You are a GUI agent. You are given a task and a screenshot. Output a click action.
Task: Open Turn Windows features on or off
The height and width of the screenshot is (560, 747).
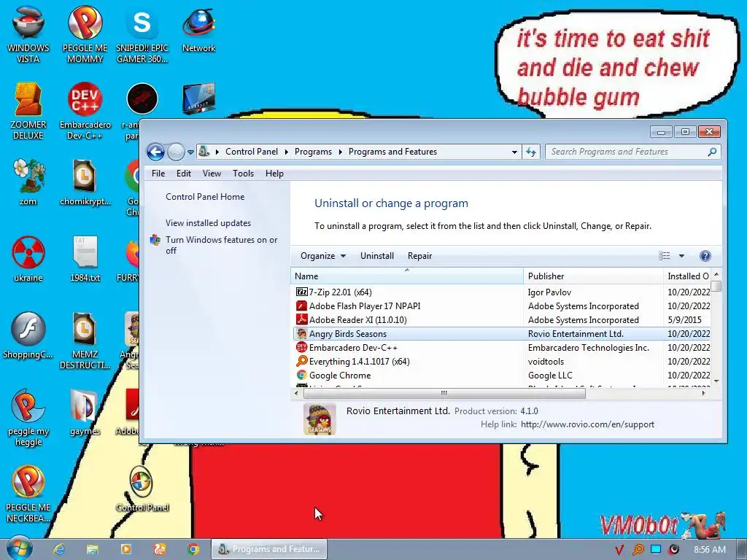pos(221,245)
